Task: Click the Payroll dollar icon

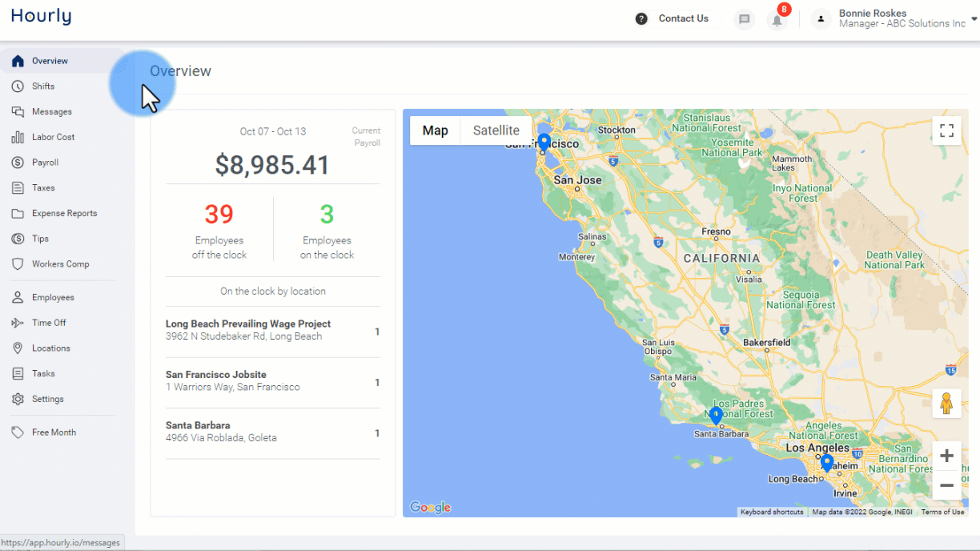Action: (x=18, y=163)
